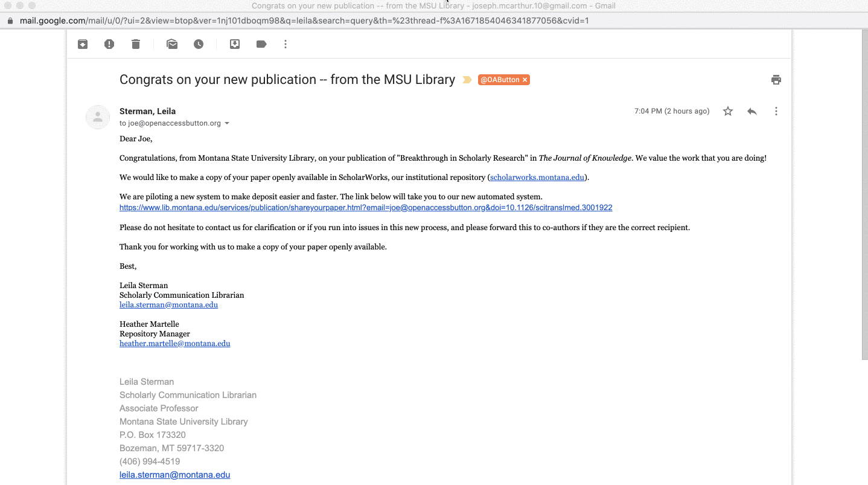Mark as unread using the envelope icon
Image resolution: width=868 pixels, height=485 pixels.
click(x=172, y=44)
